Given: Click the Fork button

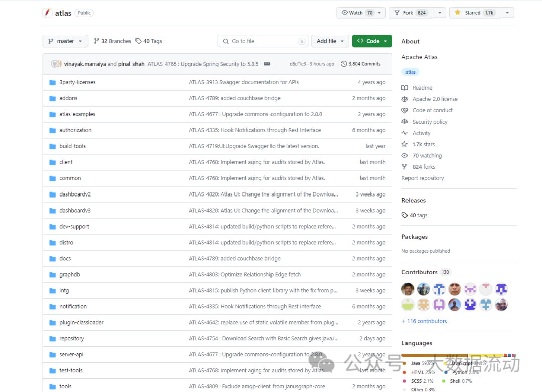Looking at the screenshot, I should (412, 13).
